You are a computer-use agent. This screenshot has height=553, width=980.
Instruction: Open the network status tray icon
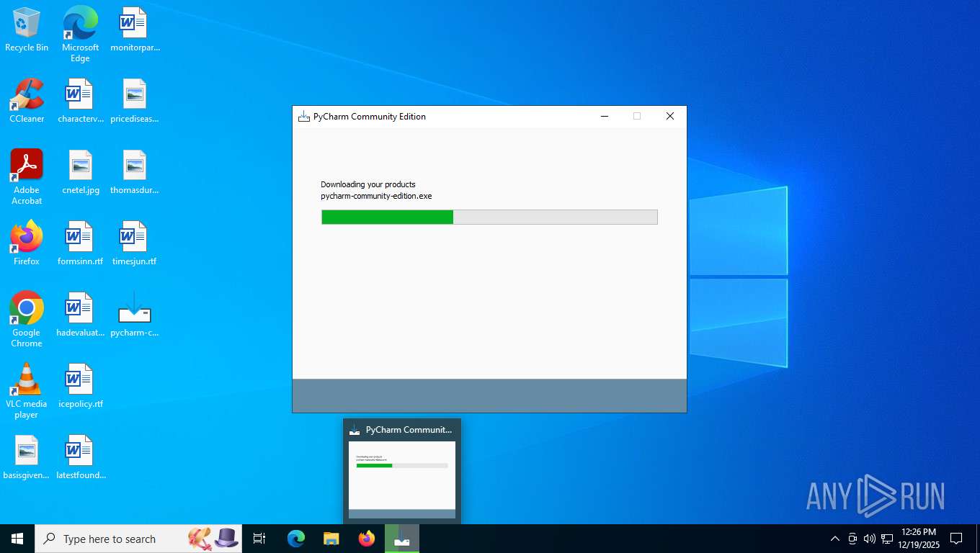click(887, 539)
